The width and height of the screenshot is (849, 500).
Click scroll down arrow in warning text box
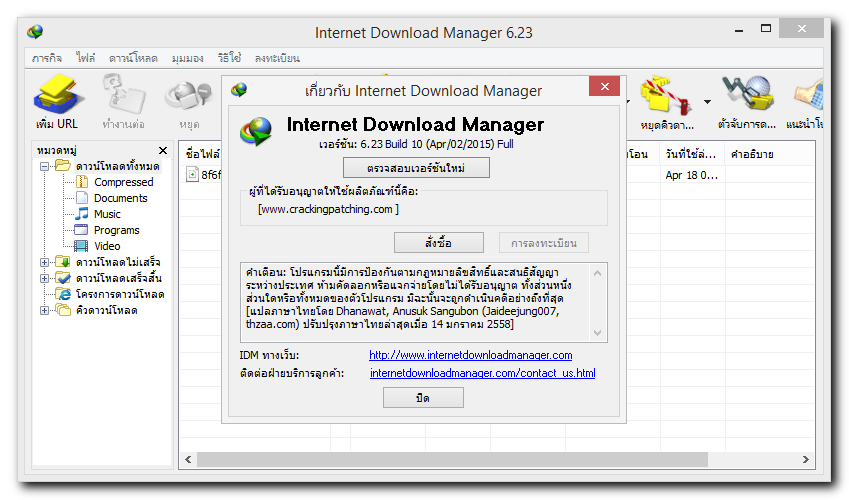[597, 333]
